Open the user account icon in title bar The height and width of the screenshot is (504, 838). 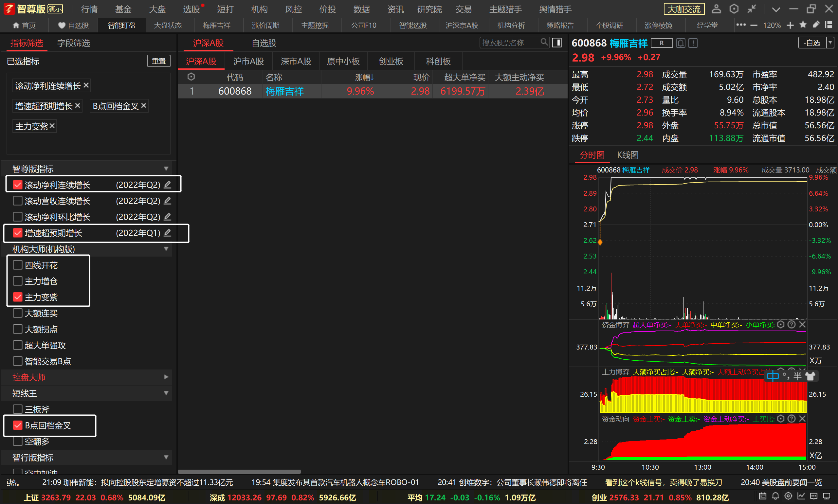pyautogui.click(x=716, y=9)
